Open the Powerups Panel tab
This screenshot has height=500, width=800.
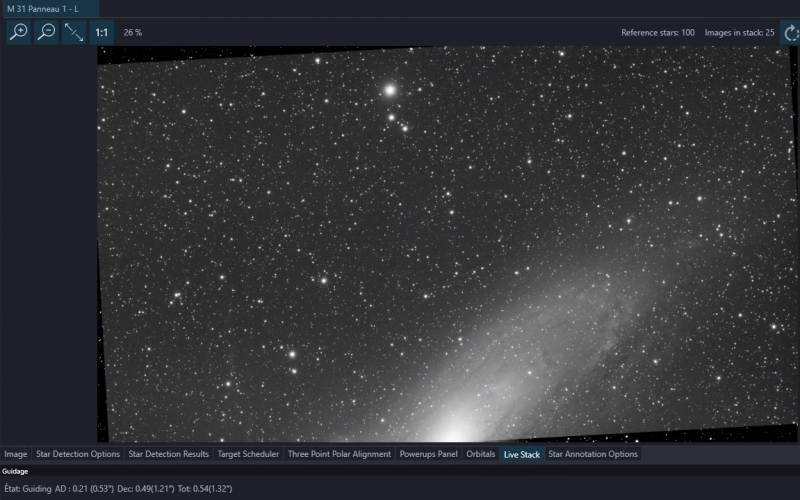tap(429, 454)
